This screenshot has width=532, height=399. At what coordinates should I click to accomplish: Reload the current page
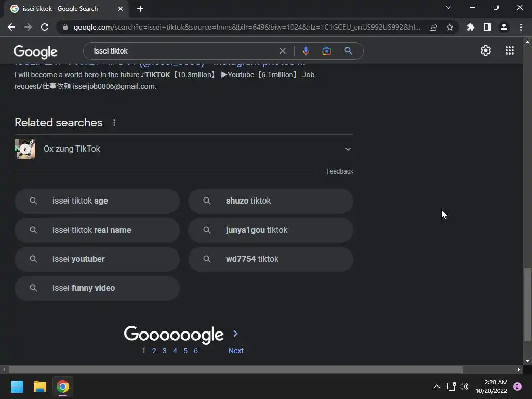pyautogui.click(x=45, y=27)
